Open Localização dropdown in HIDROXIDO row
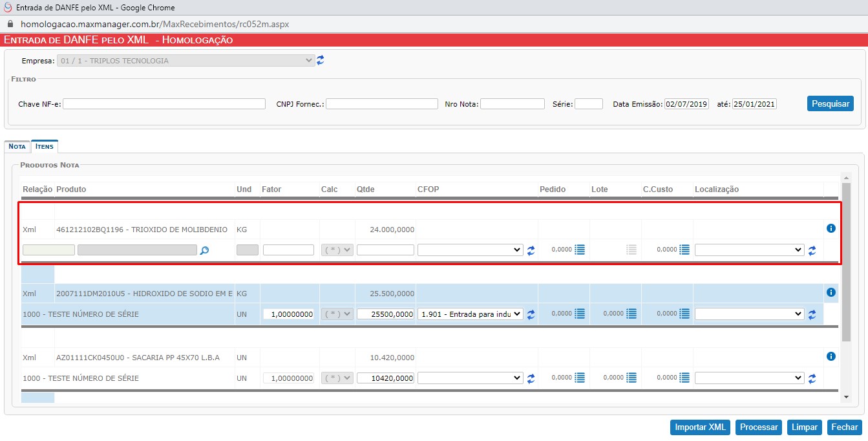Viewport: 868px width, 441px height. coord(750,314)
